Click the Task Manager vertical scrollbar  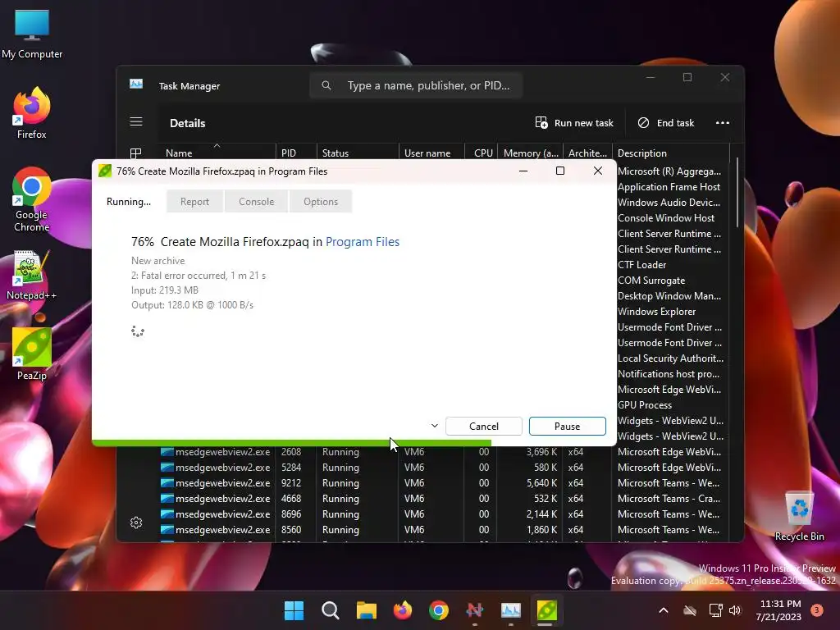[737, 193]
